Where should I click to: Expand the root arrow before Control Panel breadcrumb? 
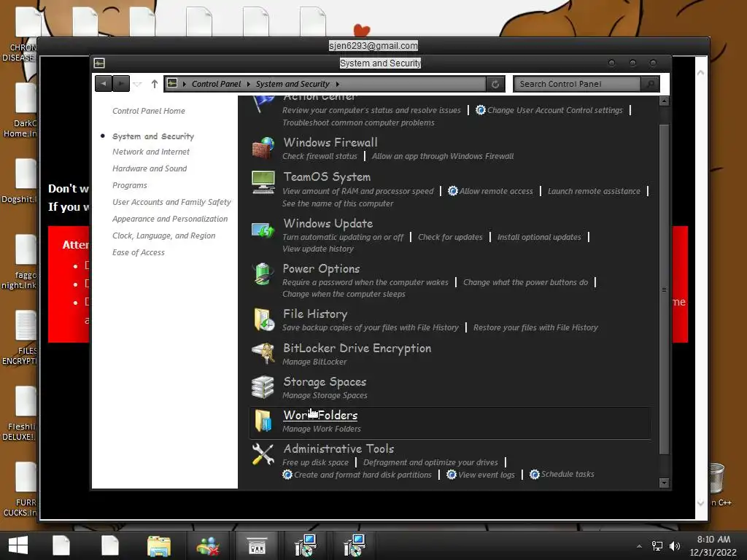pyautogui.click(x=185, y=85)
